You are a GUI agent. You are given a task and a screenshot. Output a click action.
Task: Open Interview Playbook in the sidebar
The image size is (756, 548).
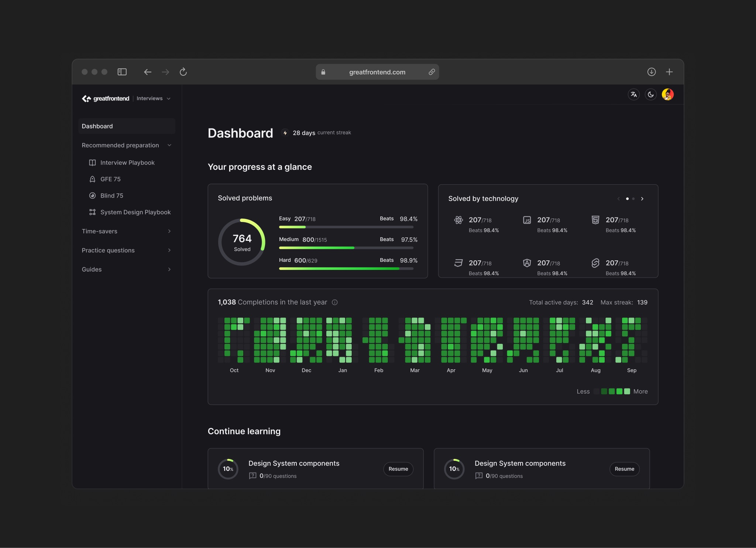pyautogui.click(x=127, y=162)
